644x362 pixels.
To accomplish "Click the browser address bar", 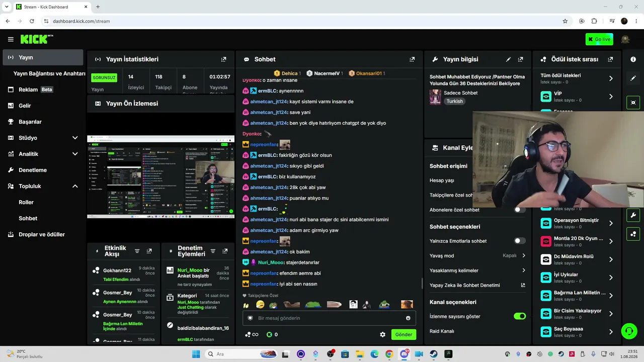I will 302,21.
